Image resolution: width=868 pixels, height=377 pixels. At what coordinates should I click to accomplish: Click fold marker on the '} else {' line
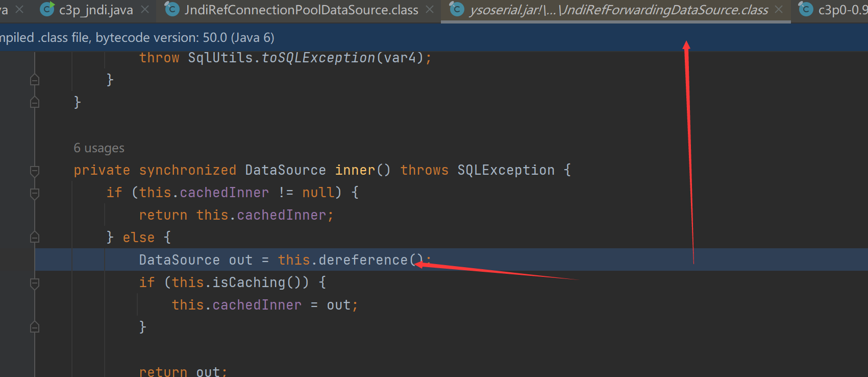click(35, 238)
